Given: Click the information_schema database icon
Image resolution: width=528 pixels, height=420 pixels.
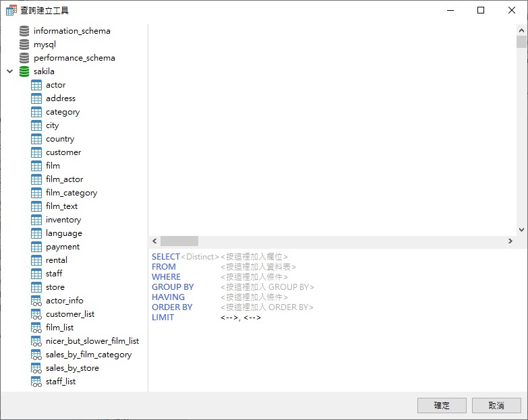Looking at the screenshot, I should (24, 31).
